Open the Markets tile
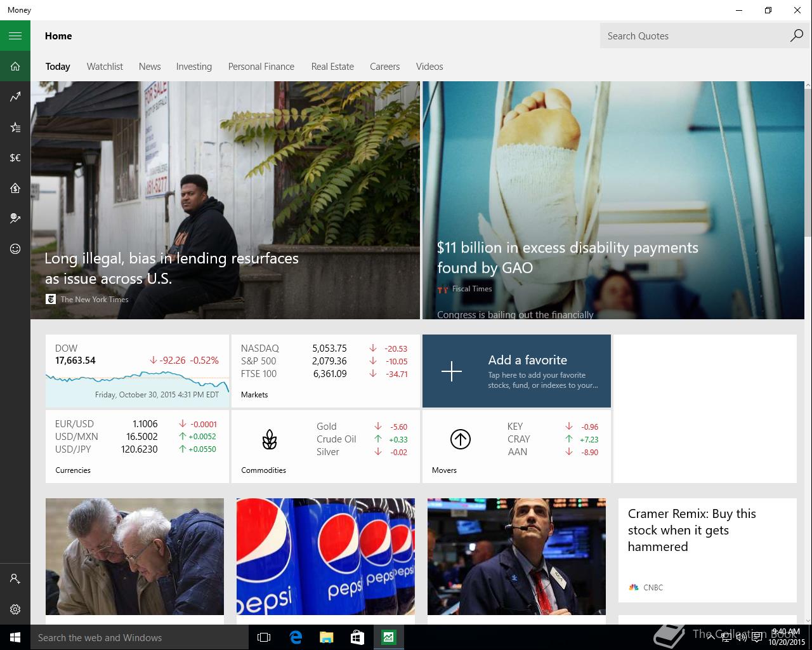812x650 pixels. [x=325, y=371]
